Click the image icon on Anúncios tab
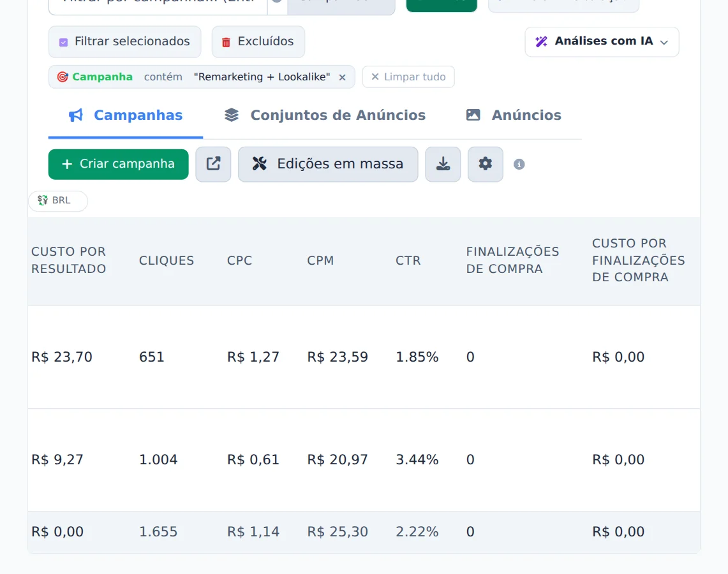Image resolution: width=728 pixels, height=574 pixels. (473, 115)
